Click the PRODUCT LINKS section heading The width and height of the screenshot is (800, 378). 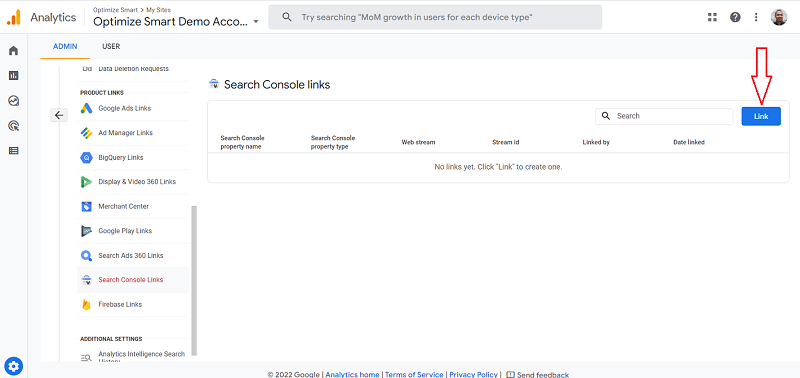(102, 93)
